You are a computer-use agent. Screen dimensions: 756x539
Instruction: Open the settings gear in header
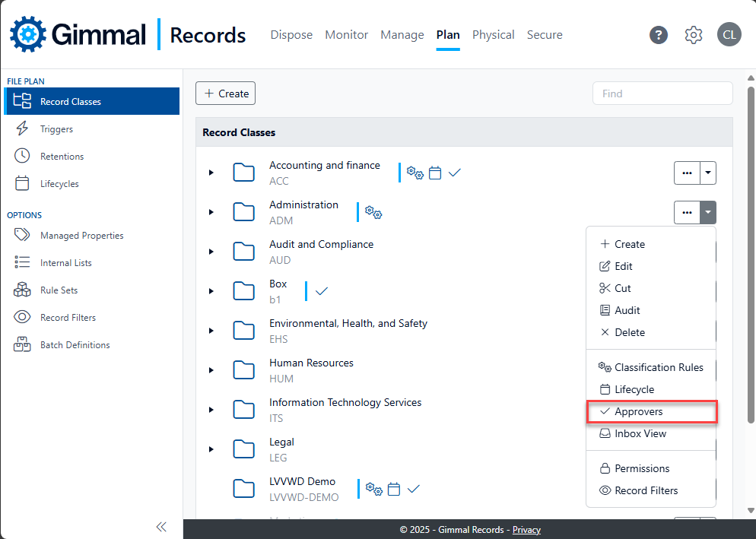[x=694, y=35]
